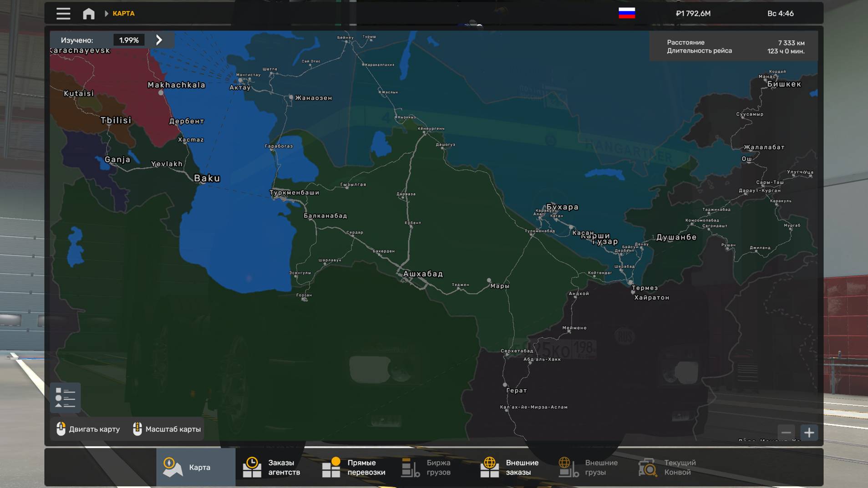Screen dimensions: 868x488
Task: Select Актау city on the map
Action: 240,87
